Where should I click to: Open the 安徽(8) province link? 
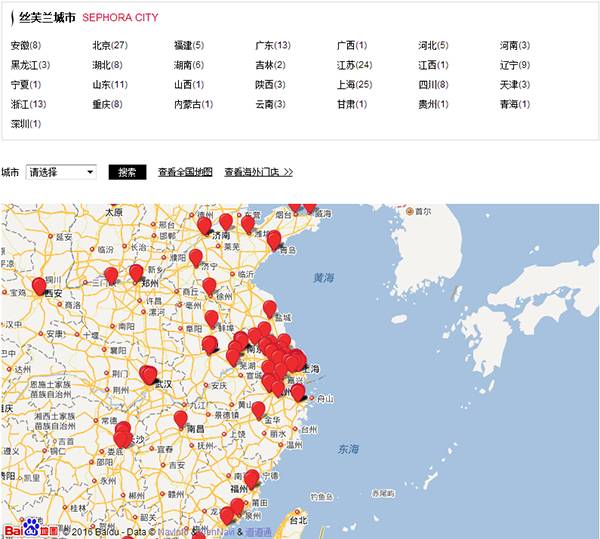26,46
